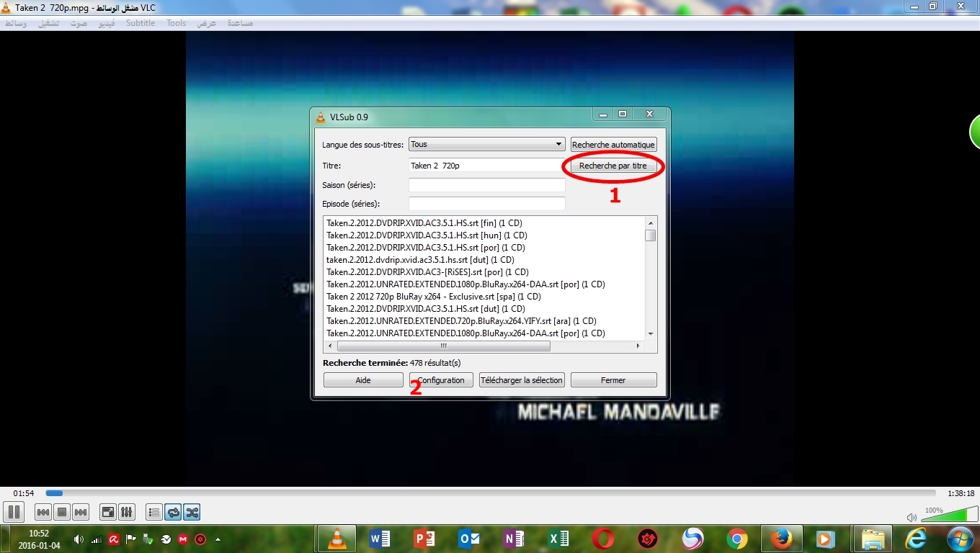
Task: Open extended settings equalizer icon
Action: click(x=126, y=513)
